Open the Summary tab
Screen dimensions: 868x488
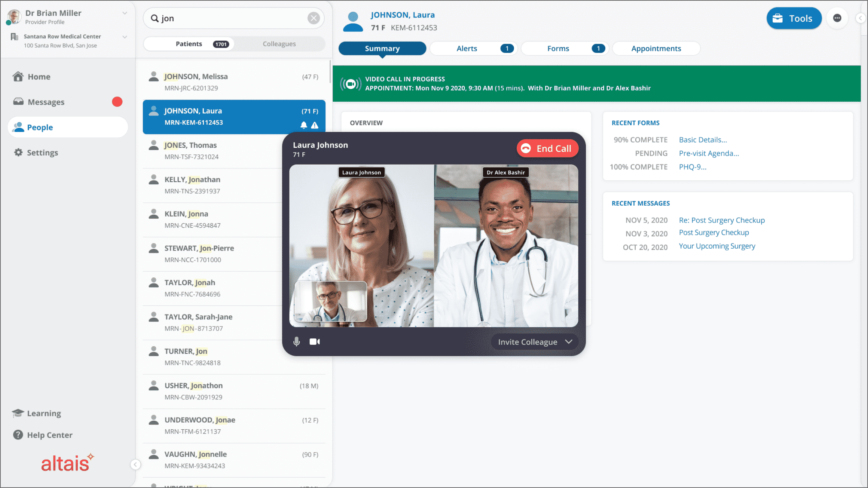coord(382,49)
